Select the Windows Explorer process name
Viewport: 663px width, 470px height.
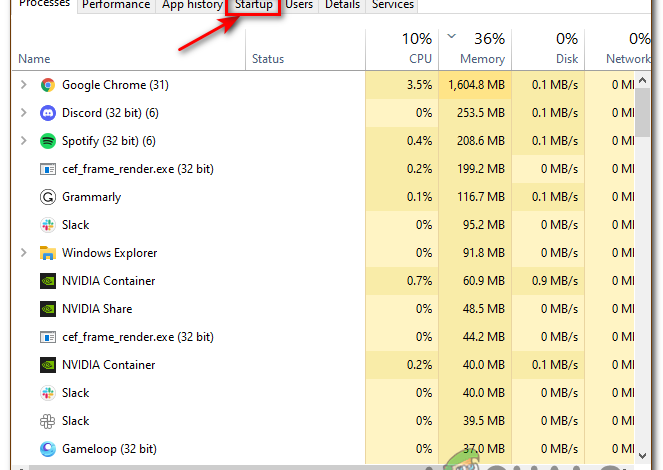[110, 253]
